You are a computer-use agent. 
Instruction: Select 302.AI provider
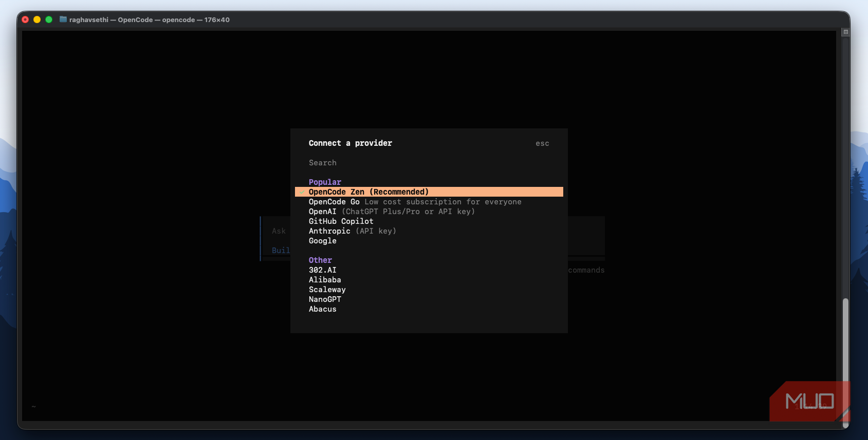(429, 270)
